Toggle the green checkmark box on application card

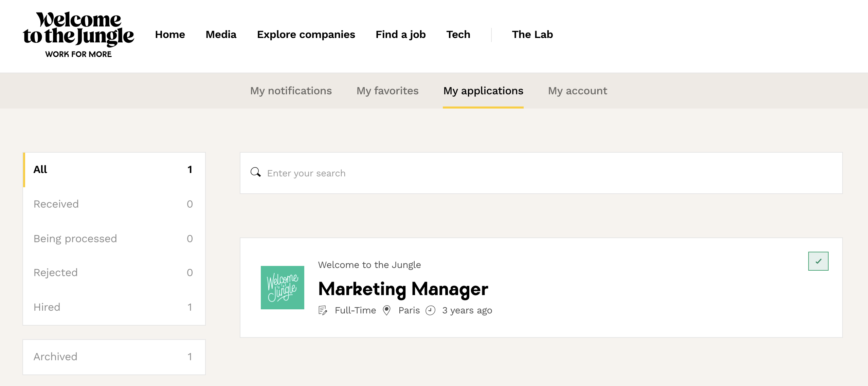click(818, 261)
